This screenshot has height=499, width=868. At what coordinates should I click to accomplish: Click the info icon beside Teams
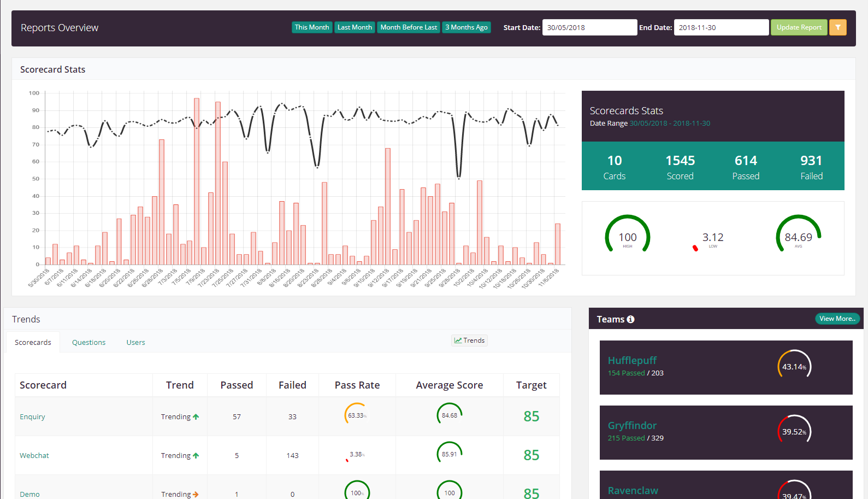(630, 319)
